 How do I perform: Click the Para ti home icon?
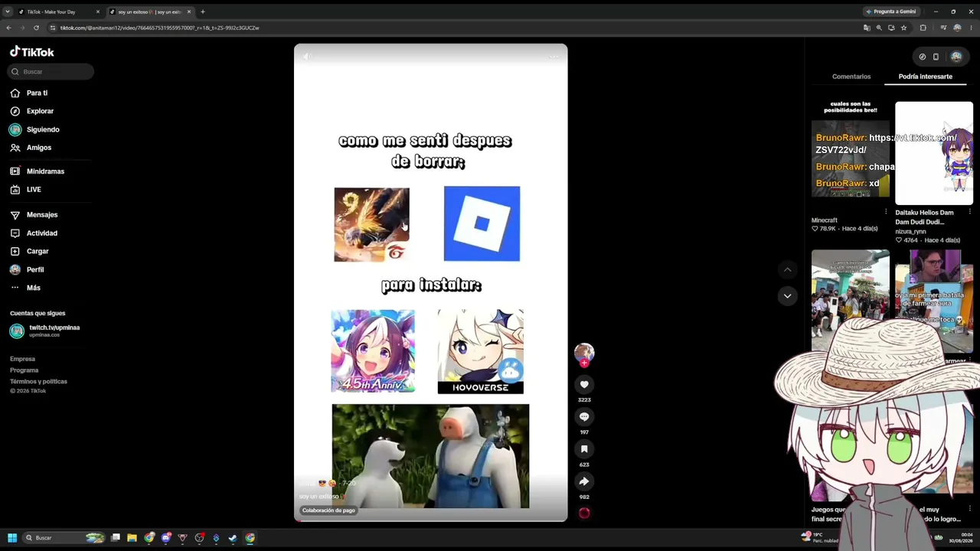pos(15,93)
